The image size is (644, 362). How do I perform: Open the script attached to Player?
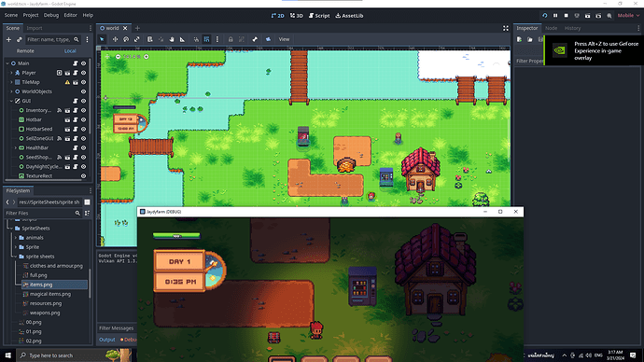pos(76,73)
